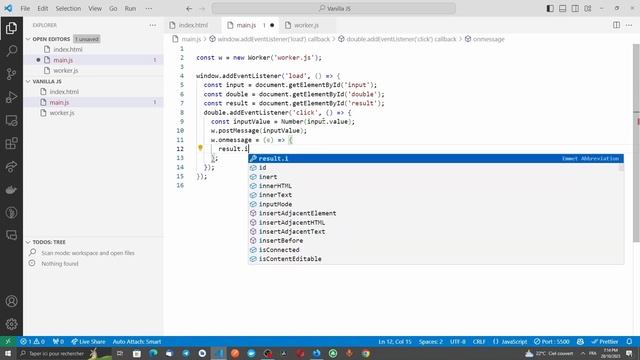The width and height of the screenshot is (640, 360).
Task: Open the Manage gear icon
Action: pyautogui.click(x=11, y=324)
